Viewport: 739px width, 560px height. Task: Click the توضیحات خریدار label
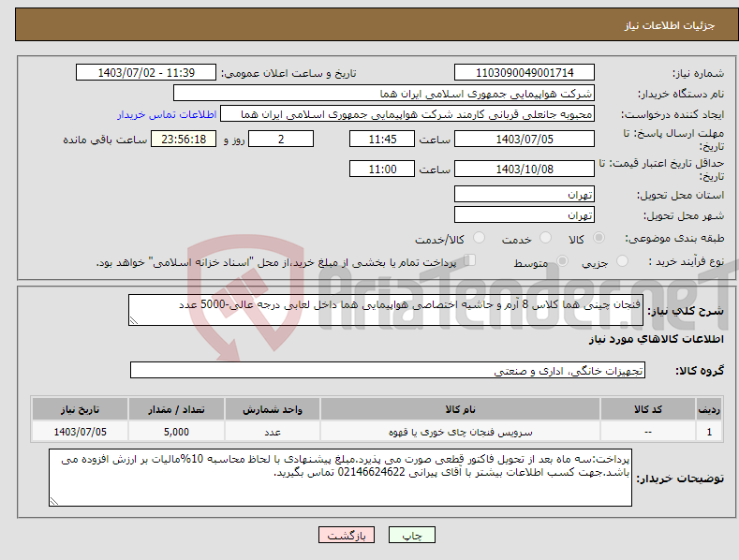680,479
